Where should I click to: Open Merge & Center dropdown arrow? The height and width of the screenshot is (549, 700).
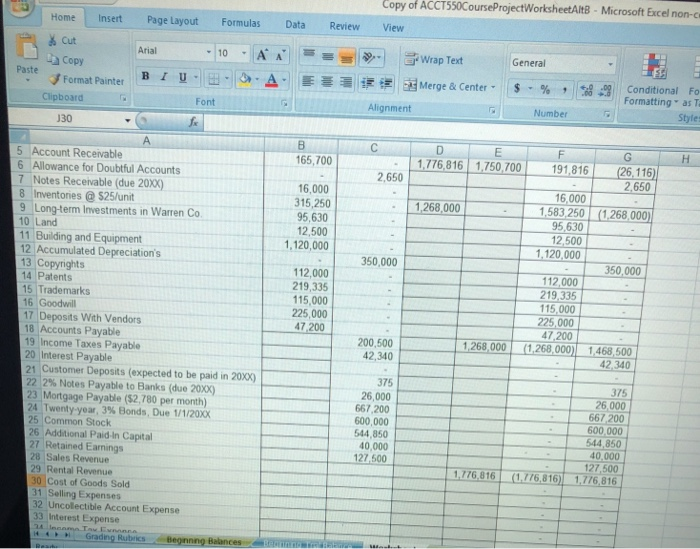point(493,87)
